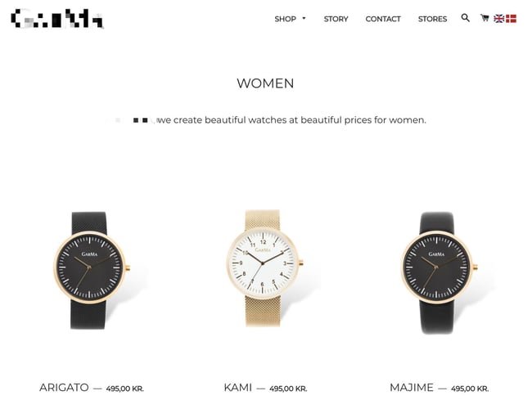Click the pixelated brand logo
Viewport: 532px width, 409px height.
pos(57,19)
